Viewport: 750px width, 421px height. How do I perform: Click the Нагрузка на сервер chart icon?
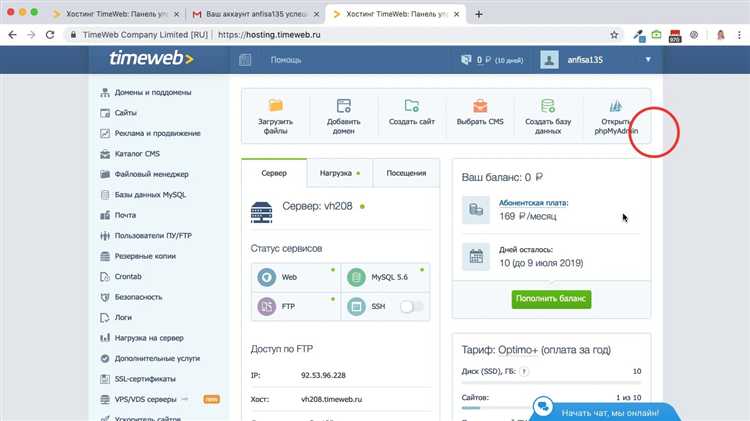tap(105, 338)
